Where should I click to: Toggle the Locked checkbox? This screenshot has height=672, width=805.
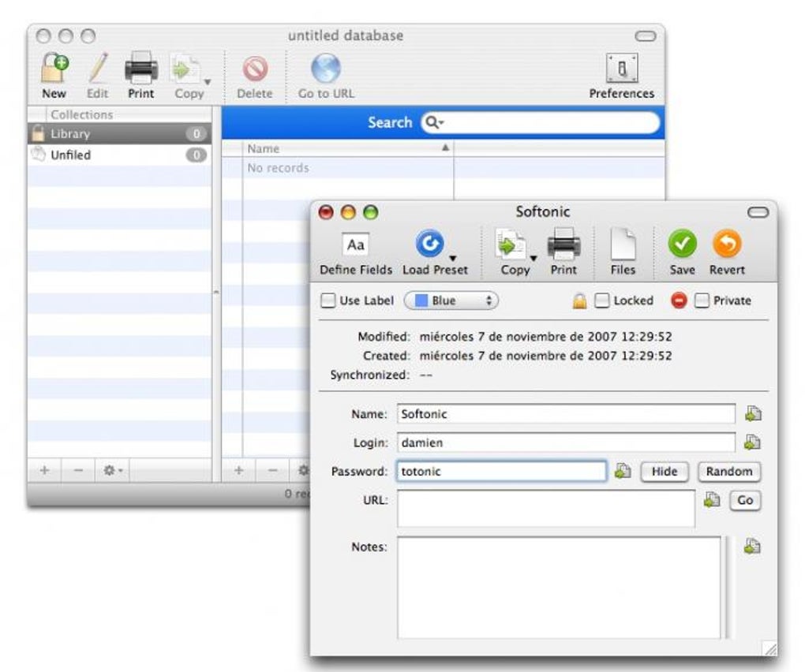tap(601, 301)
